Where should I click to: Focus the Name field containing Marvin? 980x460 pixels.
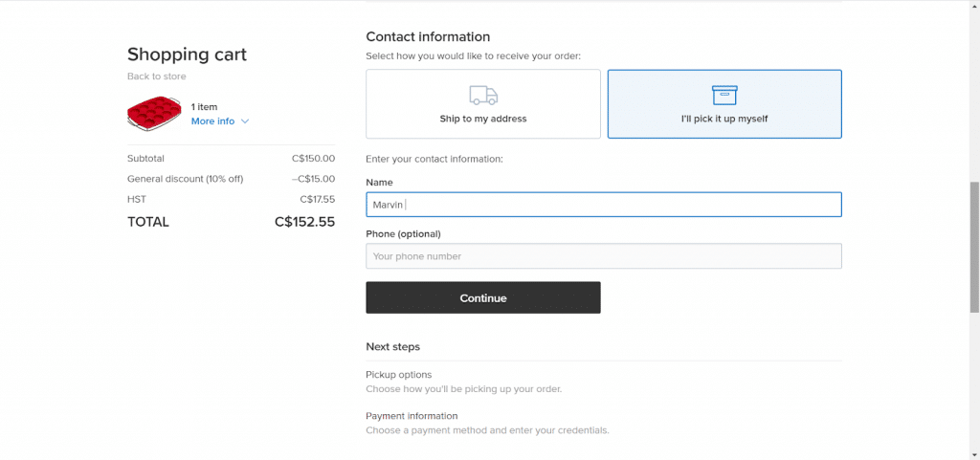604,205
